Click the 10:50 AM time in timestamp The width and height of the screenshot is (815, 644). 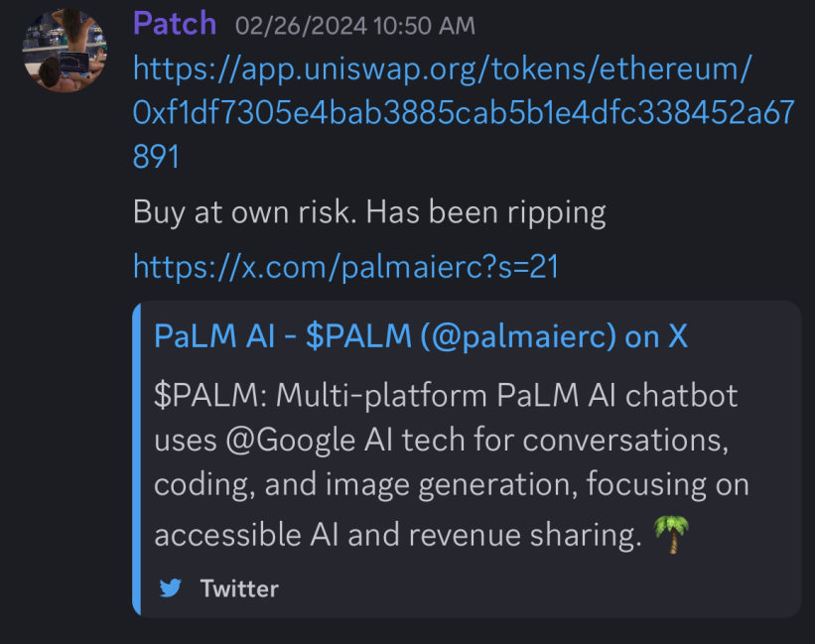[x=424, y=26]
